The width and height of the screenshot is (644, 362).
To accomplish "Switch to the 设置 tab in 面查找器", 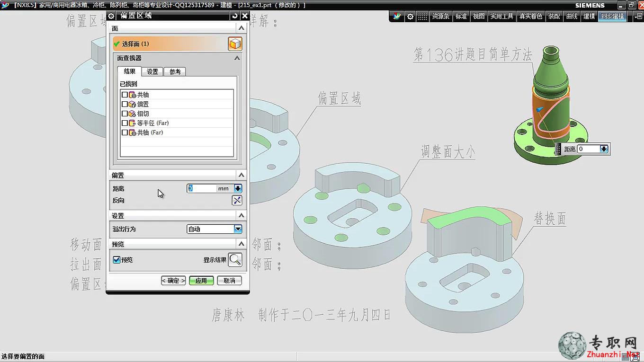I will (x=152, y=72).
